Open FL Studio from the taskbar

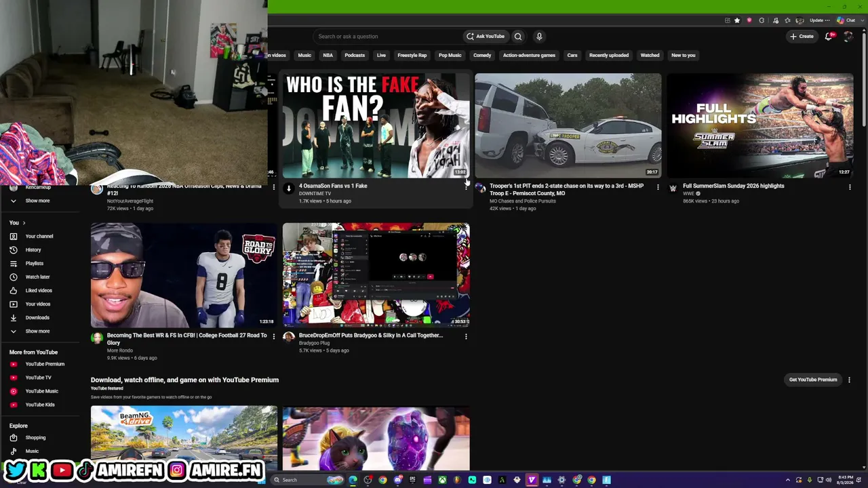coord(457,480)
